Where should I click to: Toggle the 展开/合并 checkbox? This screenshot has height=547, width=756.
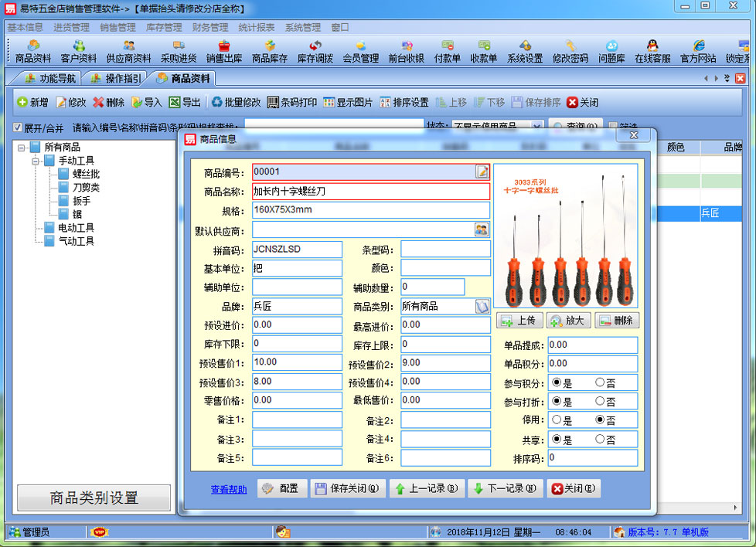(x=17, y=127)
